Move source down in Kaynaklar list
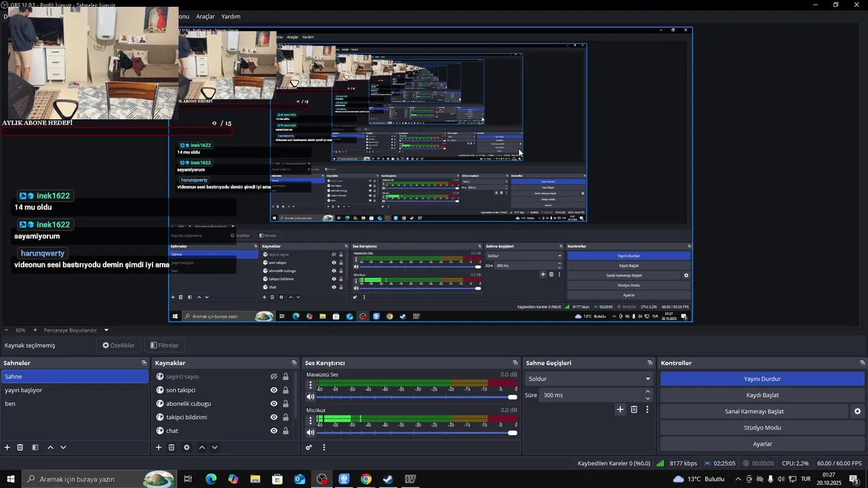This screenshot has width=868, height=488. click(214, 447)
